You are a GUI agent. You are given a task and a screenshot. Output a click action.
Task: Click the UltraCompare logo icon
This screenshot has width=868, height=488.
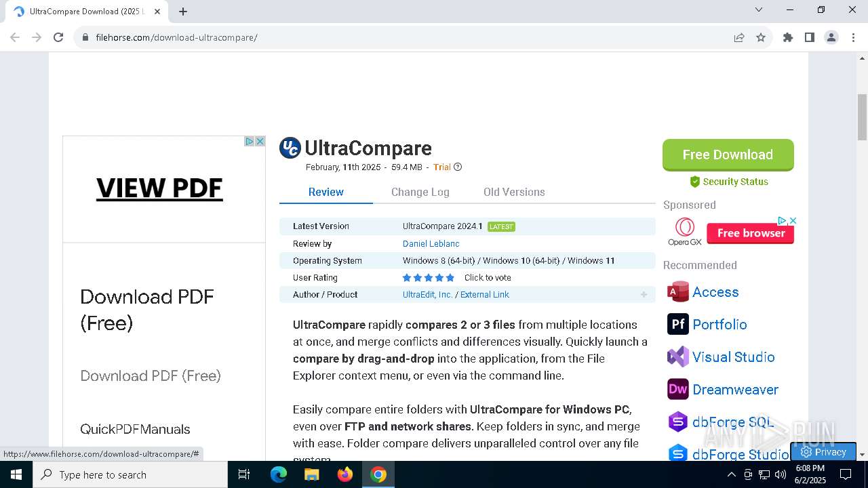point(290,148)
